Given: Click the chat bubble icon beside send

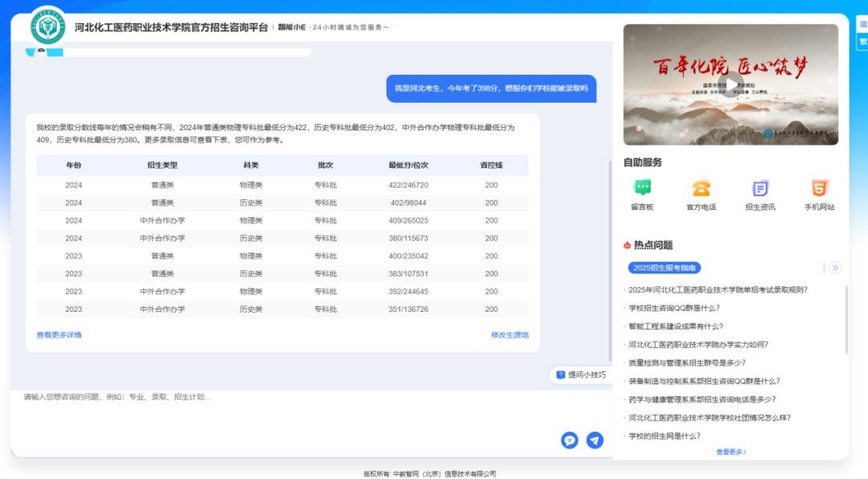Looking at the screenshot, I should (570, 440).
